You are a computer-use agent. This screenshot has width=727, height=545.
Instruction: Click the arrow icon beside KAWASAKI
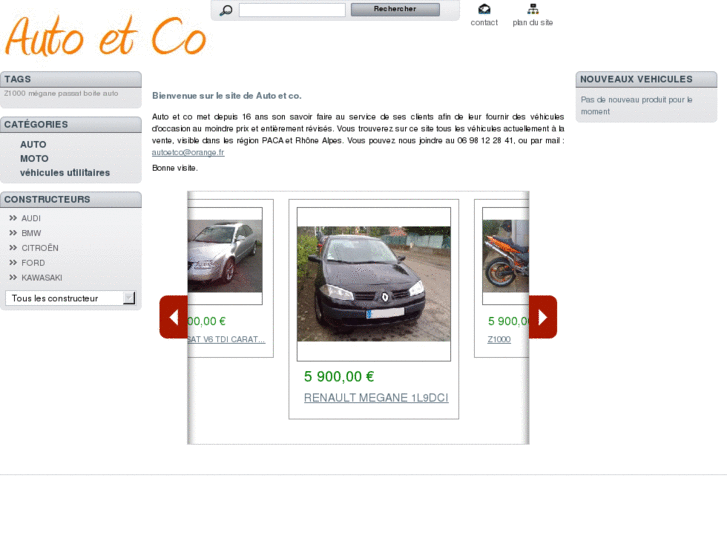coord(13,278)
